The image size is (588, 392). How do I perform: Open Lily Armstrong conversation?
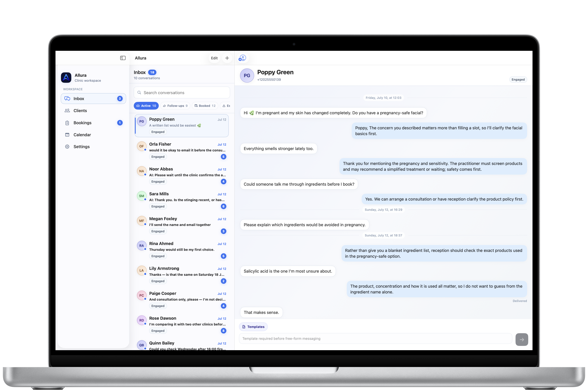(x=182, y=275)
